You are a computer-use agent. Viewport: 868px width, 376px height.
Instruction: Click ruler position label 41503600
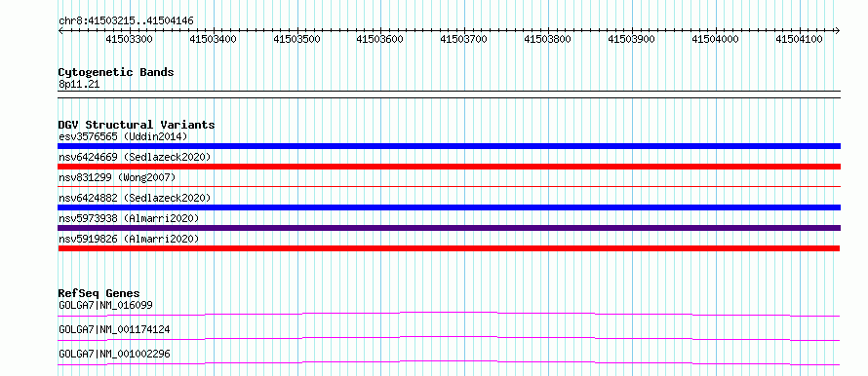coord(379,39)
